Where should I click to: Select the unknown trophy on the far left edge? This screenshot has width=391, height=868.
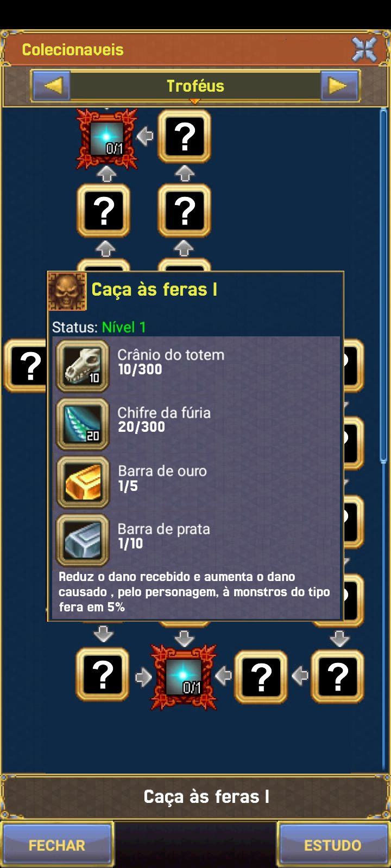coord(26,366)
